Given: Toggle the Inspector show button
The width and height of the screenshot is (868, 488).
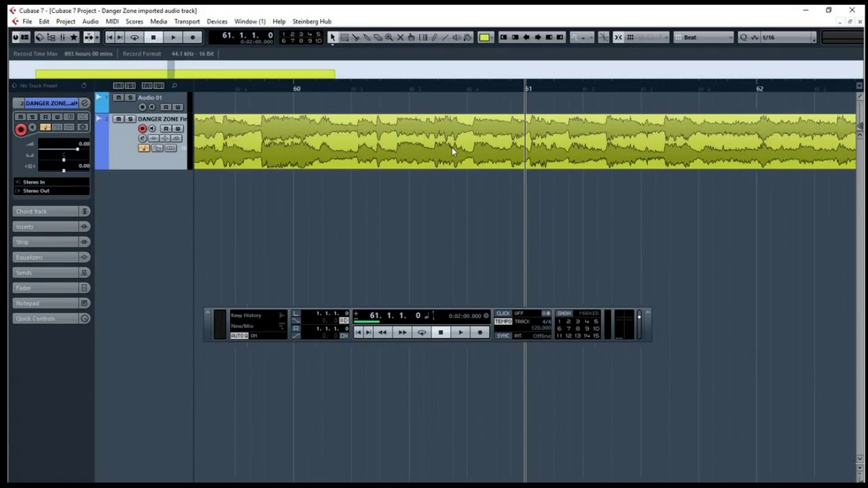Looking at the screenshot, I should 25,37.
